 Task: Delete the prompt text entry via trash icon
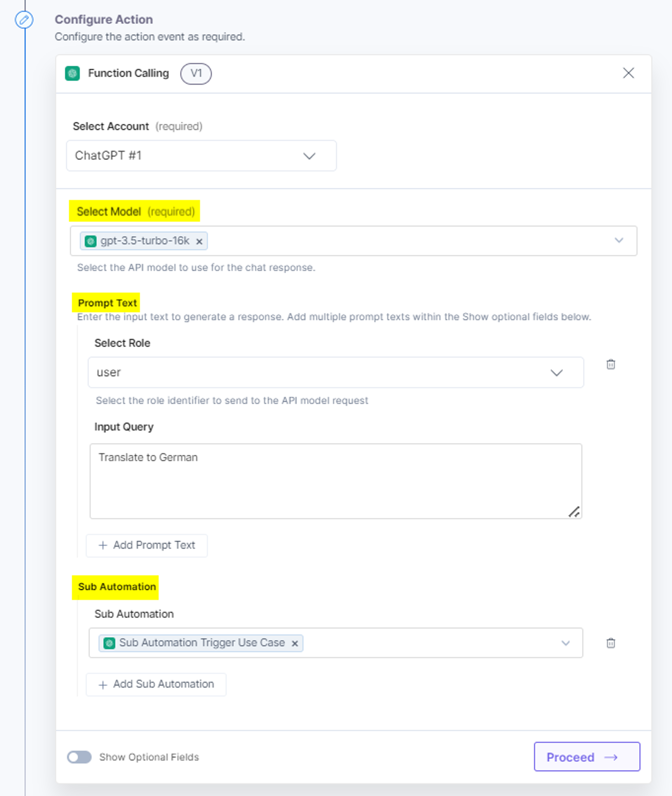coord(611,364)
